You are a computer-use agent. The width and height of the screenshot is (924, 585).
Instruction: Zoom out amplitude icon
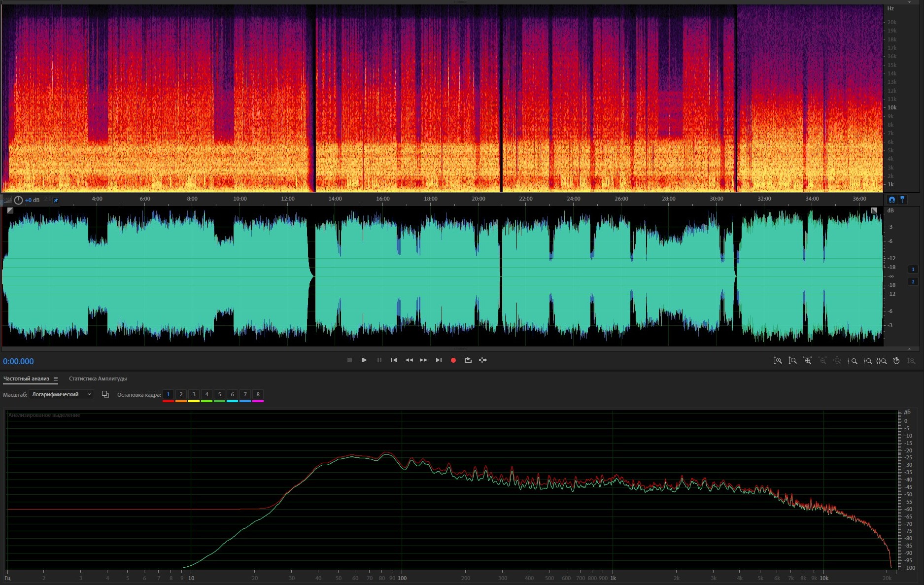pos(792,361)
